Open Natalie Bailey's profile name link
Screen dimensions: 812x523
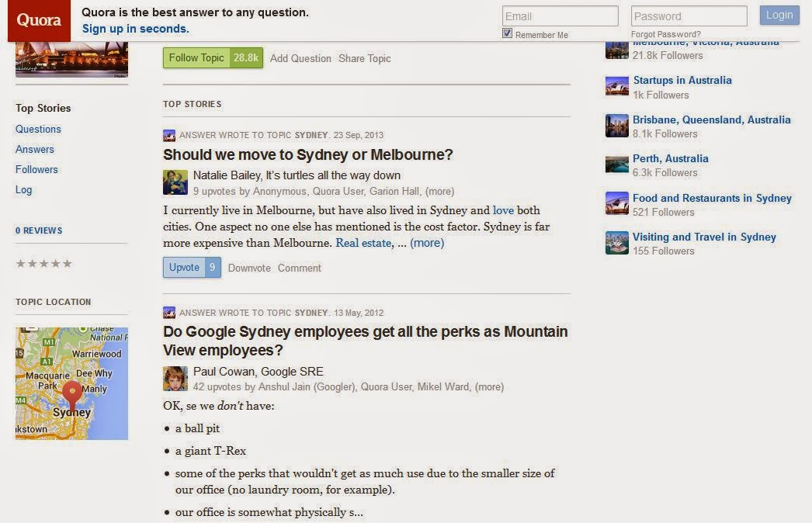[227, 175]
